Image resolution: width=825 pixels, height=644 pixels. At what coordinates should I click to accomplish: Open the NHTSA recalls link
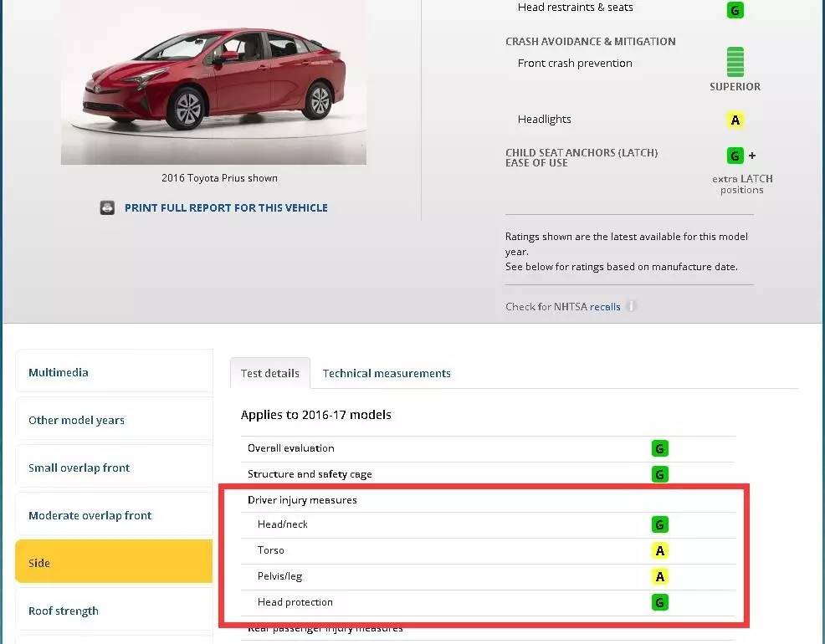pos(605,307)
